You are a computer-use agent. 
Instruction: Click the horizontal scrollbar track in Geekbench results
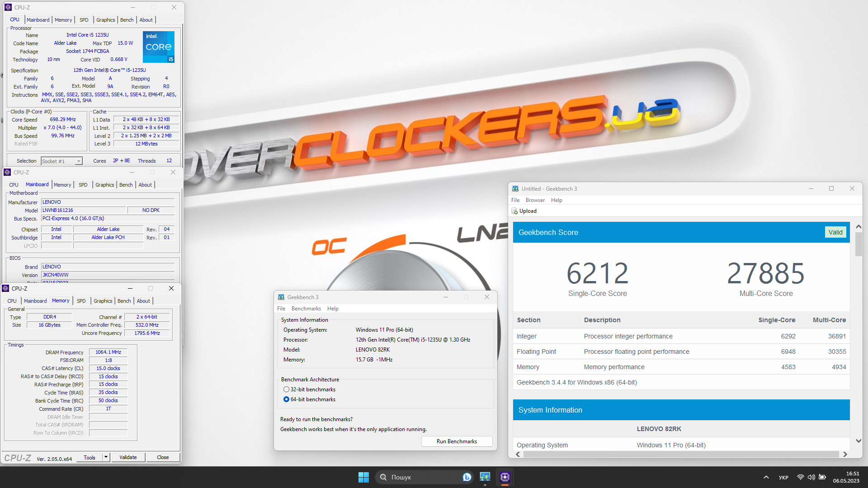681,455
